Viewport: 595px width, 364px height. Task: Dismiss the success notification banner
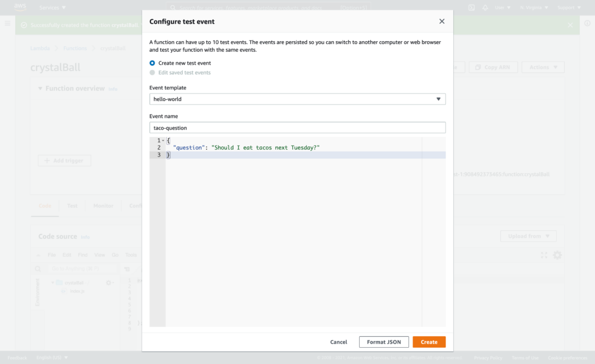[570, 25]
